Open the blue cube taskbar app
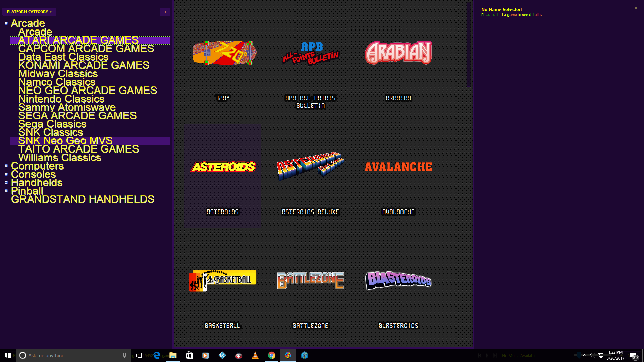 [305, 355]
